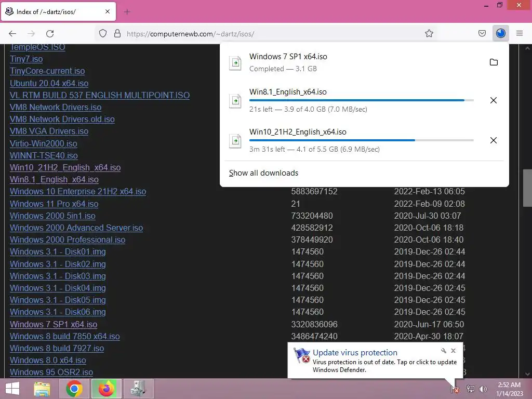Open the tracking protection shield icon
The height and width of the screenshot is (399, 532).
click(103, 34)
